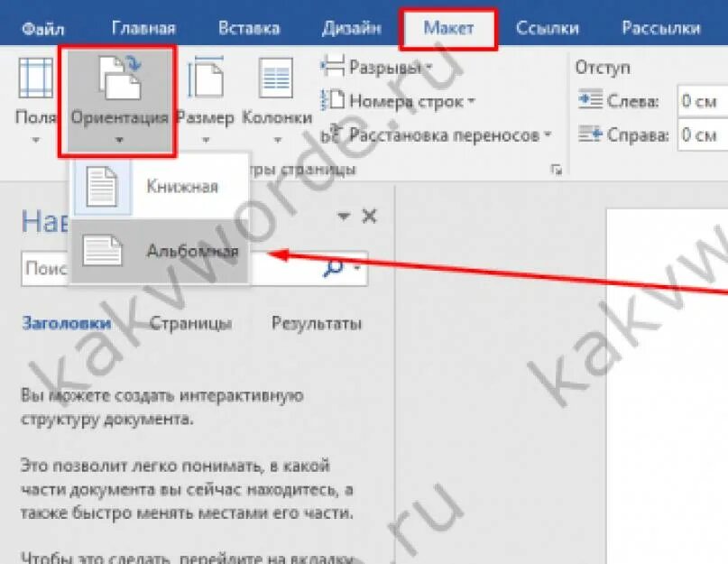Open the Рассылки ribbon tab
Image resolution: width=728 pixels, height=564 pixels.
[x=661, y=28]
